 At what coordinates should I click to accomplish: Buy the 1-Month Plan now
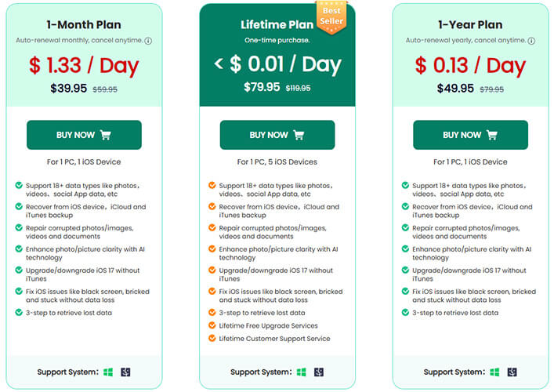pos(84,135)
